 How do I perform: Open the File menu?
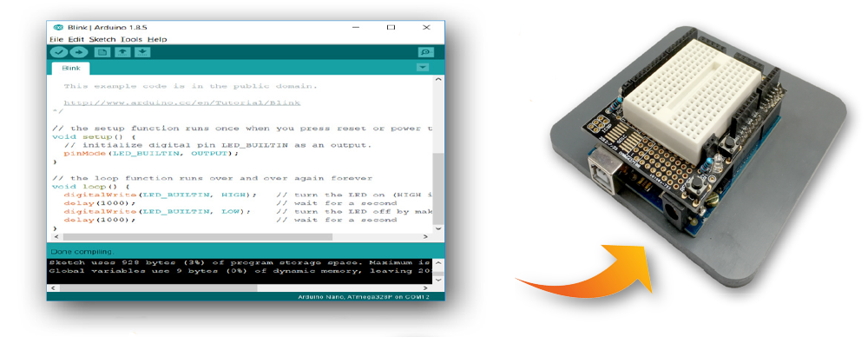coord(56,39)
